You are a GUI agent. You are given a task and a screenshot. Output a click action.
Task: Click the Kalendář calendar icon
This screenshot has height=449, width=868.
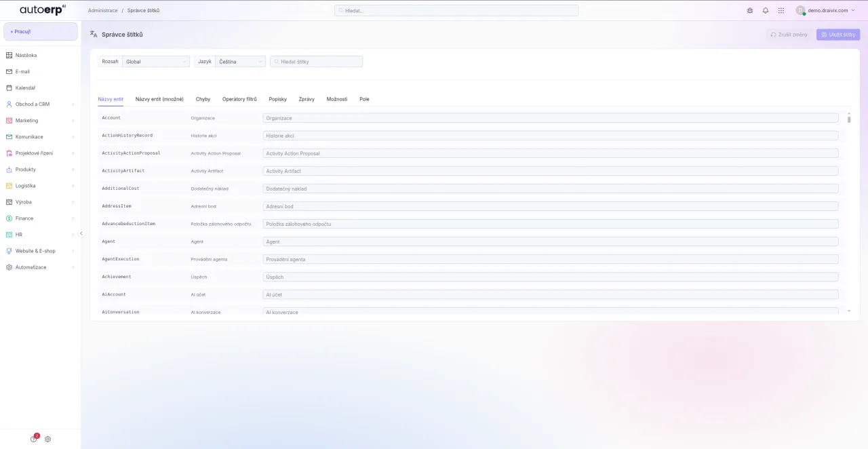point(9,88)
